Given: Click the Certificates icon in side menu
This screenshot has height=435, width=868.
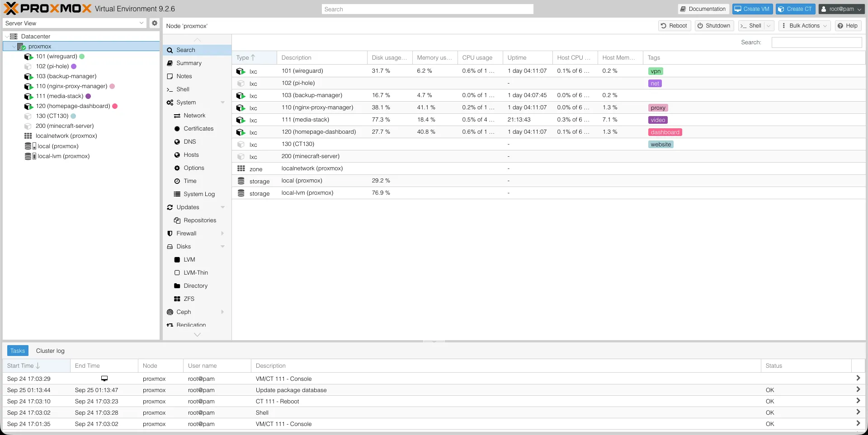Looking at the screenshot, I should tap(177, 129).
